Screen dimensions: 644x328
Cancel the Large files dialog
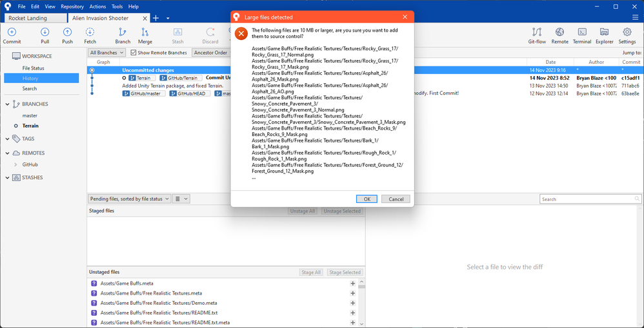[x=396, y=199]
